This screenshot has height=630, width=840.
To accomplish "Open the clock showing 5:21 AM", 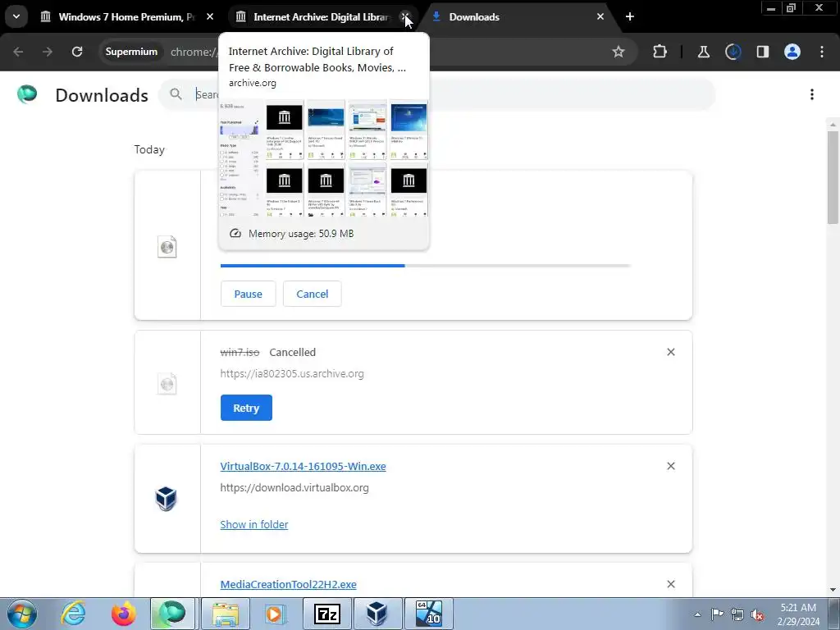I will (799, 614).
